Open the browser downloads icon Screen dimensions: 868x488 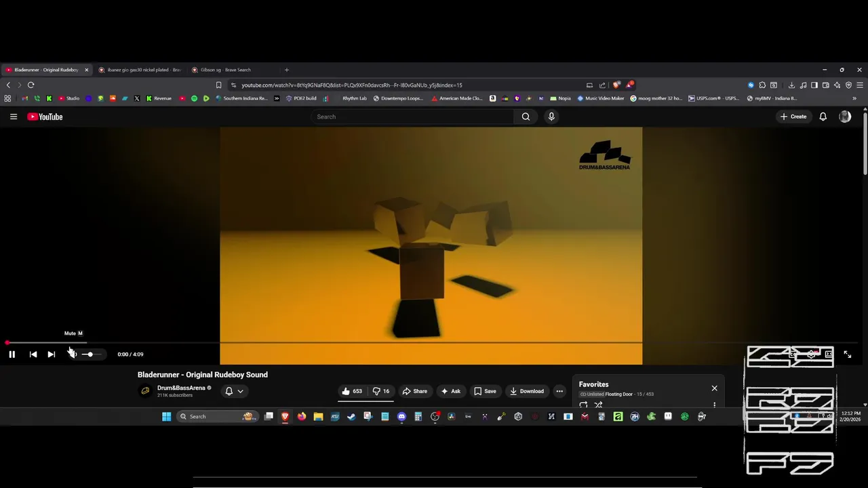(x=791, y=85)
